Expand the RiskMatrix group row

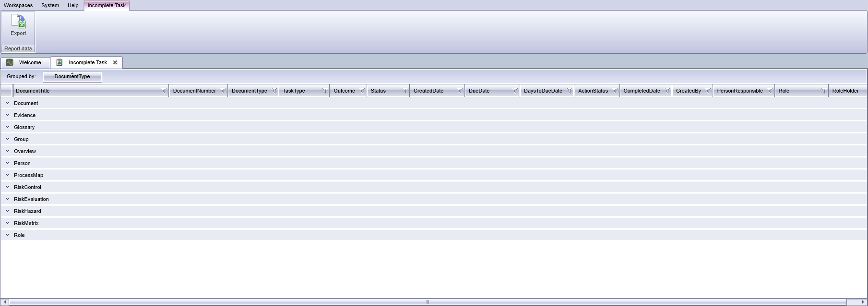[x=7, y=223]
